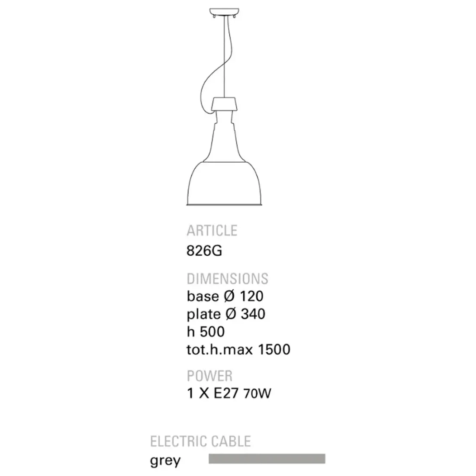Click the bottom rim of the lamp shade
The width and height of the screenshot is (476, 476).
pyautogui.click(x=224, y=204)
